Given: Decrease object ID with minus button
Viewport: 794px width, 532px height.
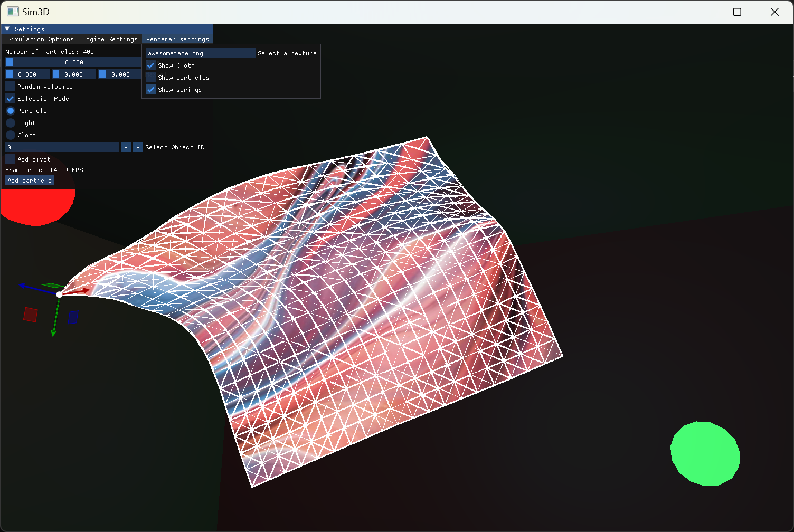Looking at the screenshot, I should click(x=126, y=147).
